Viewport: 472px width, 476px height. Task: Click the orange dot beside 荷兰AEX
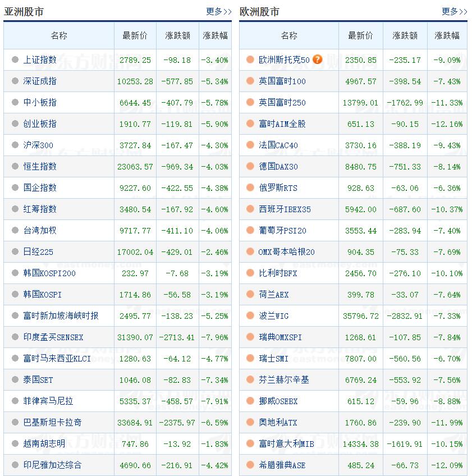pyautogui.click(x=250, y=294)
